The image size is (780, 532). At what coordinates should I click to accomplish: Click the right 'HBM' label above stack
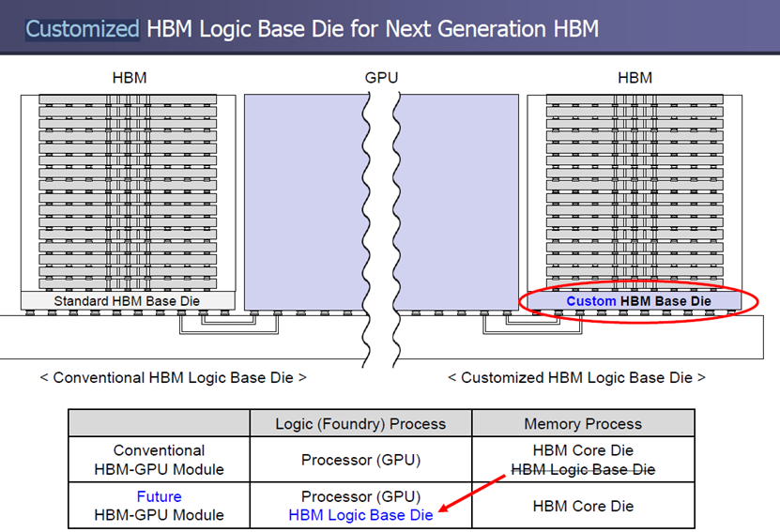[x=635, y=78]
